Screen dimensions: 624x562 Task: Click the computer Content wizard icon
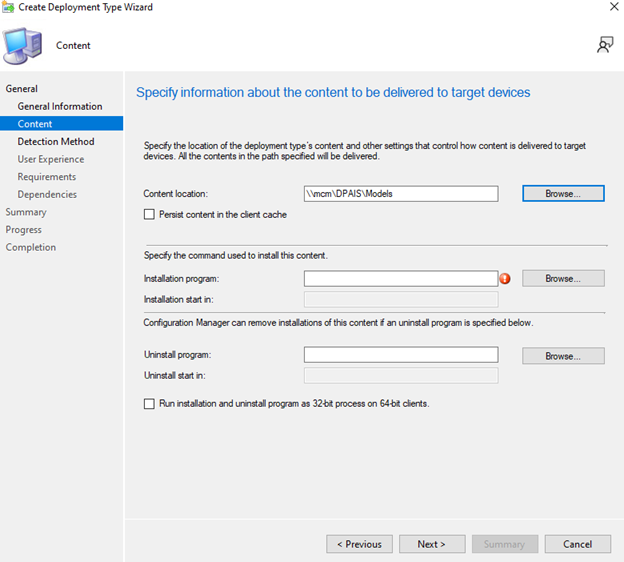point(22,46)
